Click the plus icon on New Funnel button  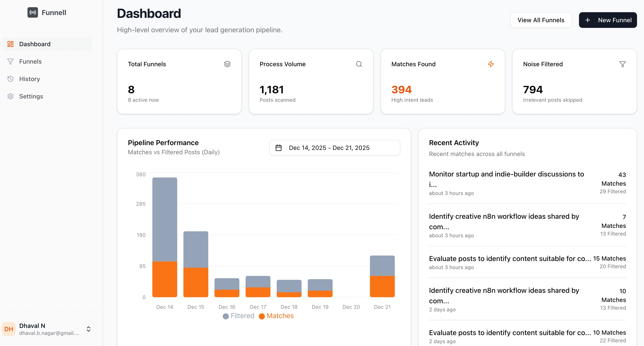tap(588, 20)
